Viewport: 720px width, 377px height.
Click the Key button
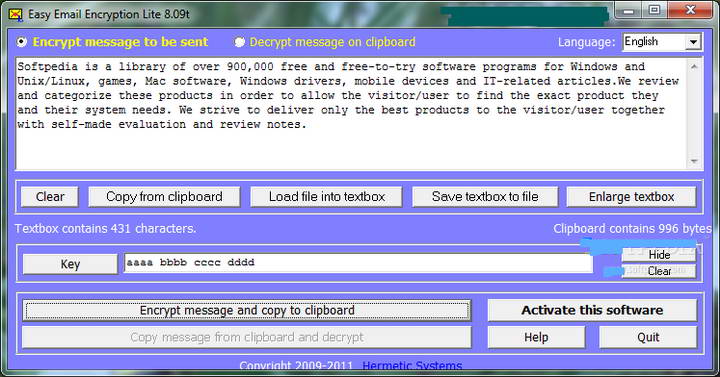click(70, 264)
